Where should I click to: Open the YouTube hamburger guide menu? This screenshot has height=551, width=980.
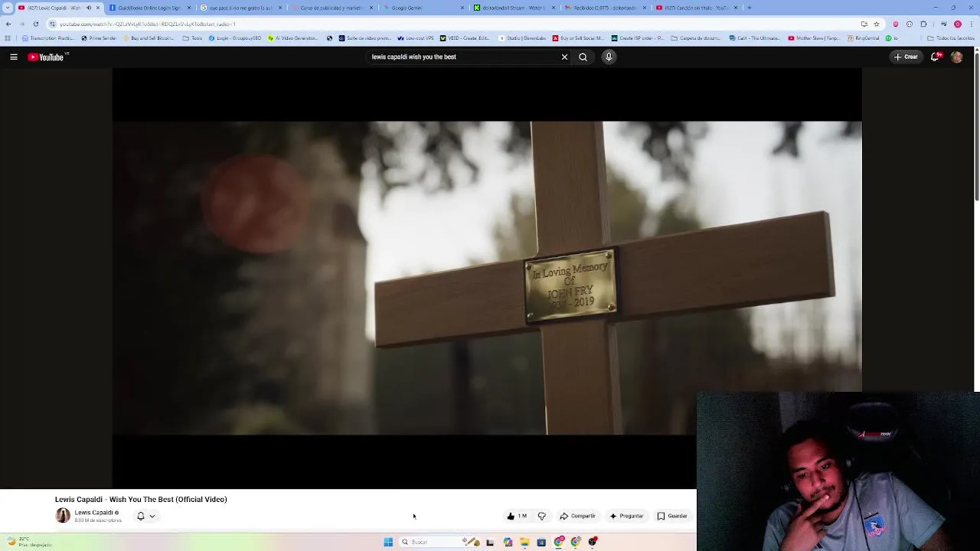(14, 57)
